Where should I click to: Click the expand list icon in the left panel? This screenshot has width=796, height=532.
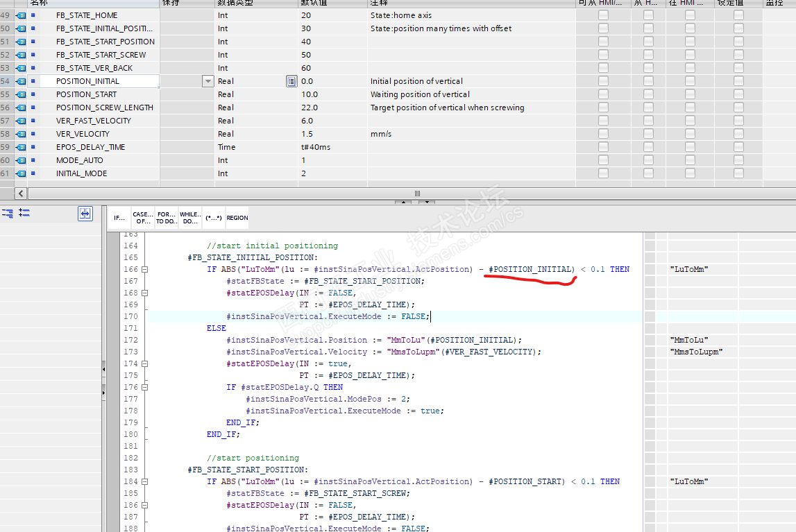click(24, 213)
